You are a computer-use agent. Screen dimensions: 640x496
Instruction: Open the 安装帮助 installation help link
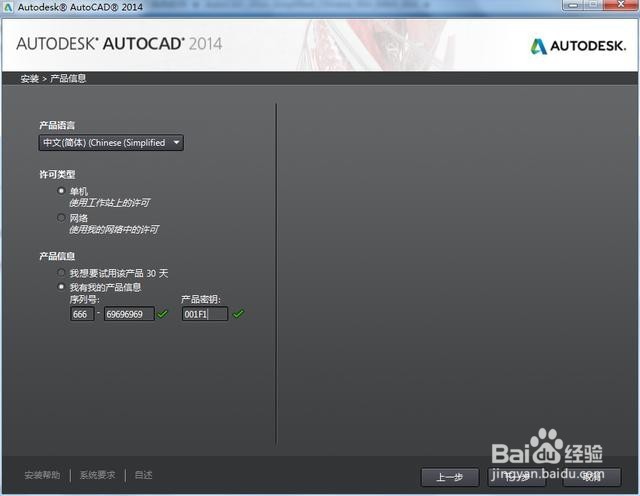coord(42,475)
